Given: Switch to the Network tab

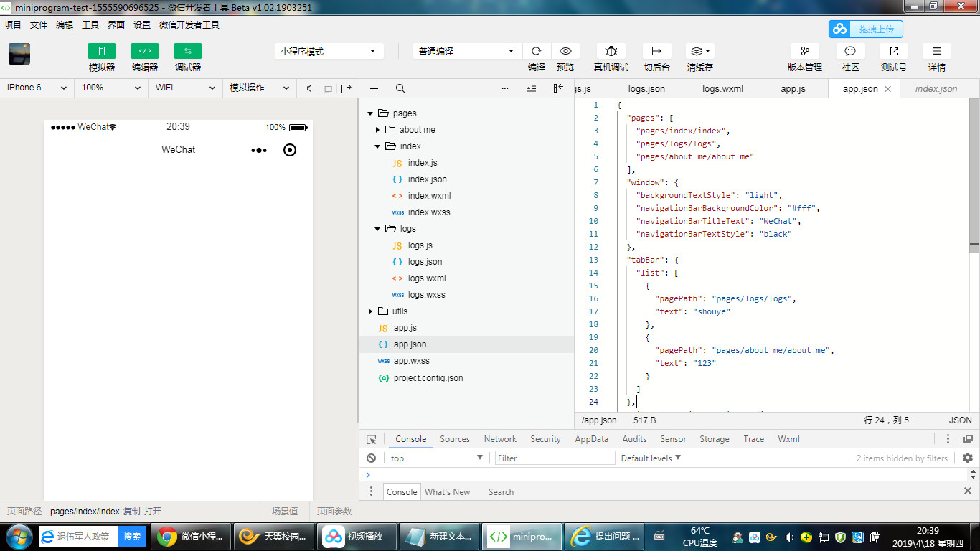Looking at the screenshot, I should pyautogui.click(x=500, y=439).
